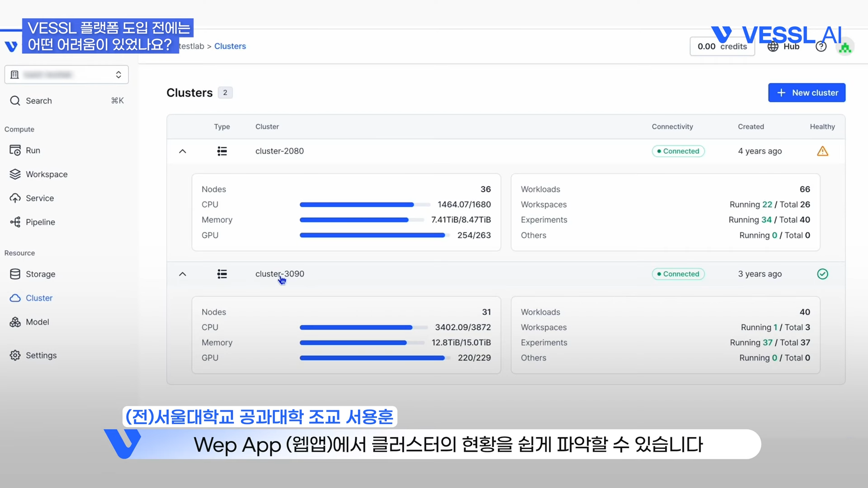Go to Model section
The image size is (868, 488).
[x=38, y=322]
